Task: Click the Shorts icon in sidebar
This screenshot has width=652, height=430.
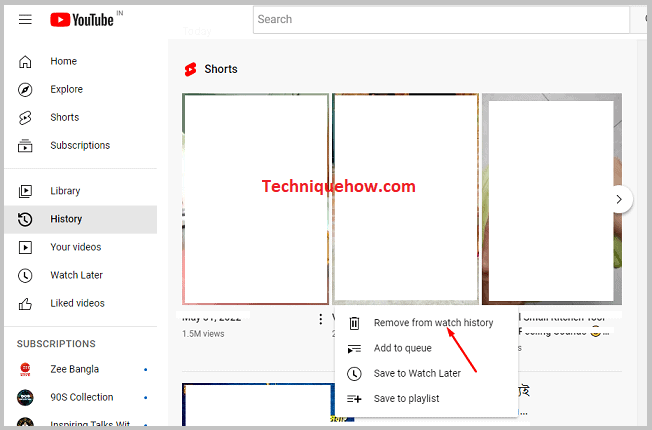Action: 25,118
